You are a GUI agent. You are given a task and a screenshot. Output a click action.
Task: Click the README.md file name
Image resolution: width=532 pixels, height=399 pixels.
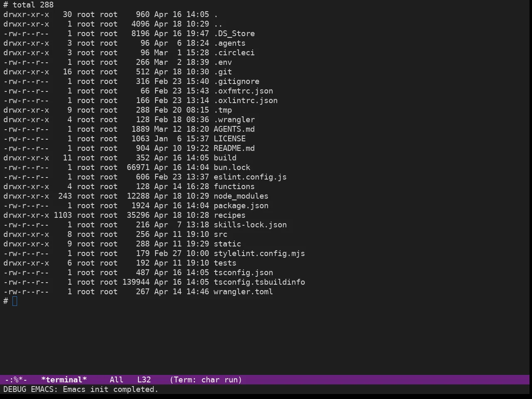click(234, 148)
